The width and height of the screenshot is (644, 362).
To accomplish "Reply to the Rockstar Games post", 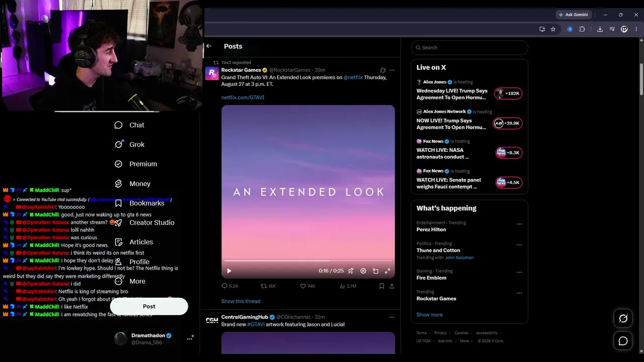I will (x=230, y=286).
